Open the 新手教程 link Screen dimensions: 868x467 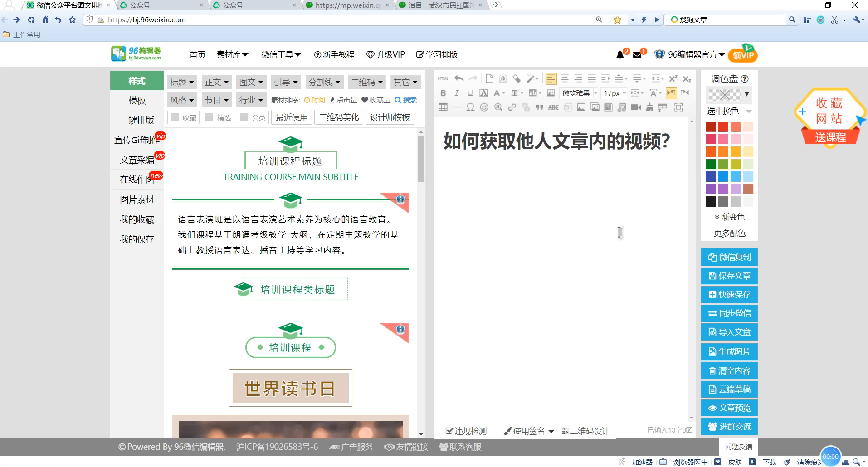point(334,55)
